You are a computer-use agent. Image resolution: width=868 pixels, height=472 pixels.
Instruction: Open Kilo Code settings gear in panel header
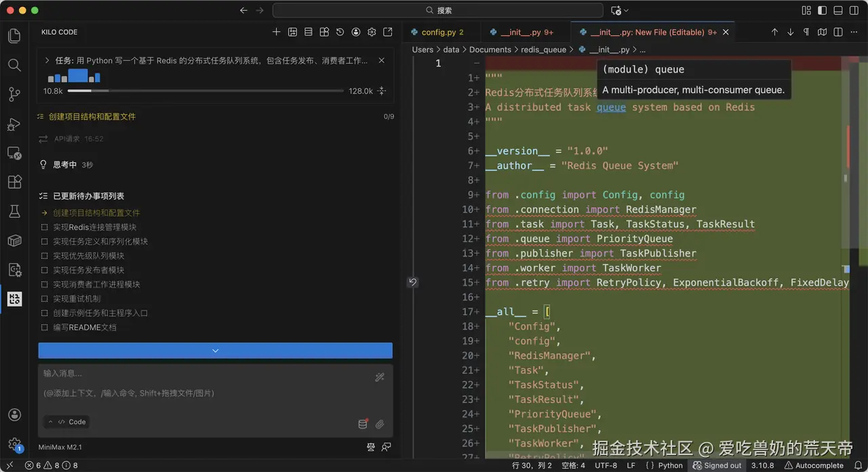tap(372, 32)
